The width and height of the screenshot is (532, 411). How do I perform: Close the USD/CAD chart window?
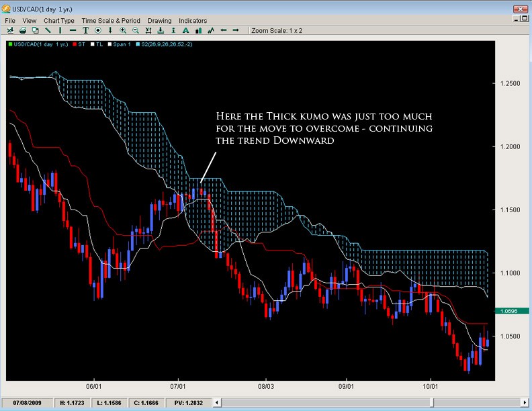(x=520, y=9)
